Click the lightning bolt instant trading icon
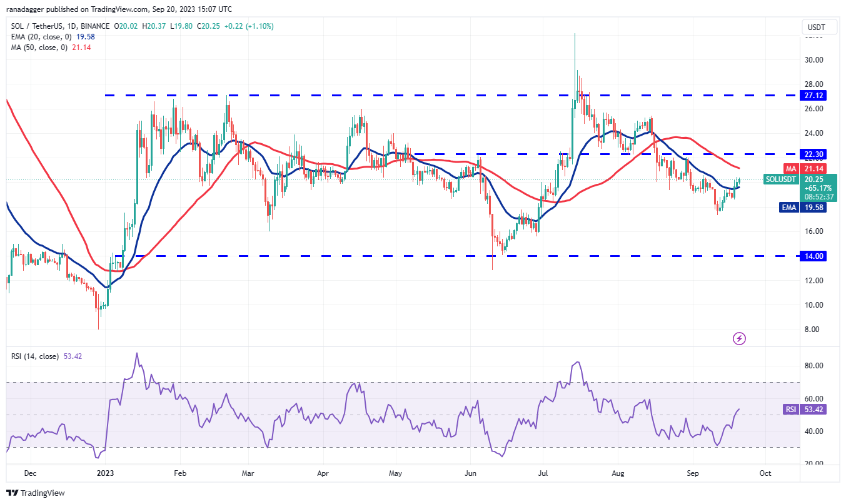This screenshot has width=846, height=504. [x=739, y=338]
